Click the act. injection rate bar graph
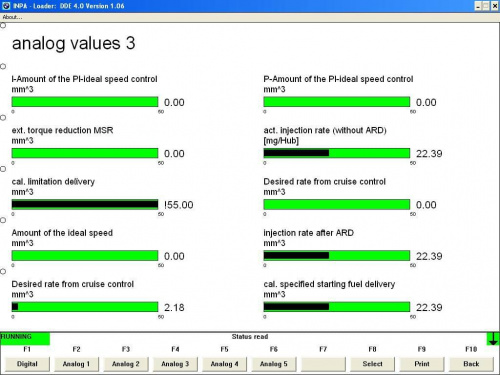Viewport: 500px width, 375px height. pos(337,153)
